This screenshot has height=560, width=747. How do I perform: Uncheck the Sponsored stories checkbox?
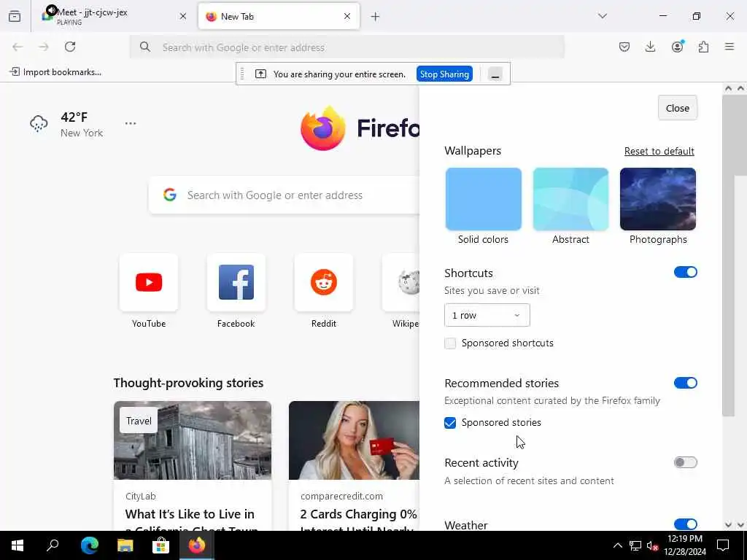click(x=450, y=423)
